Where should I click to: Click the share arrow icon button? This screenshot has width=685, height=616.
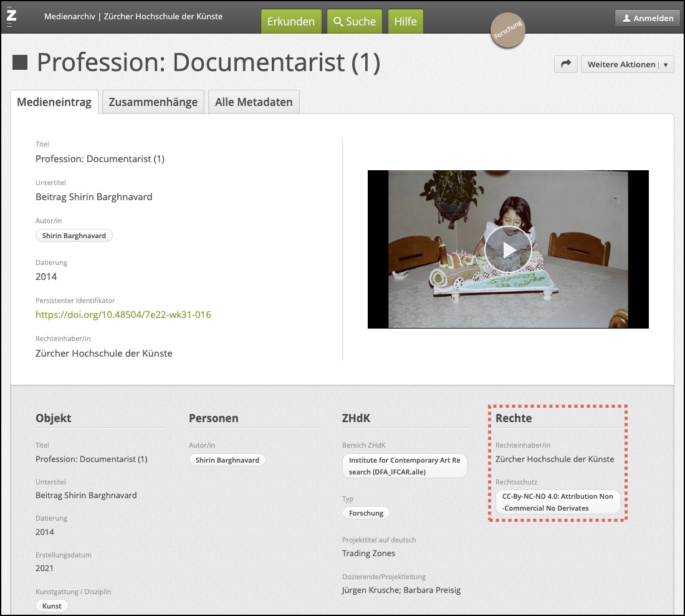566,64
